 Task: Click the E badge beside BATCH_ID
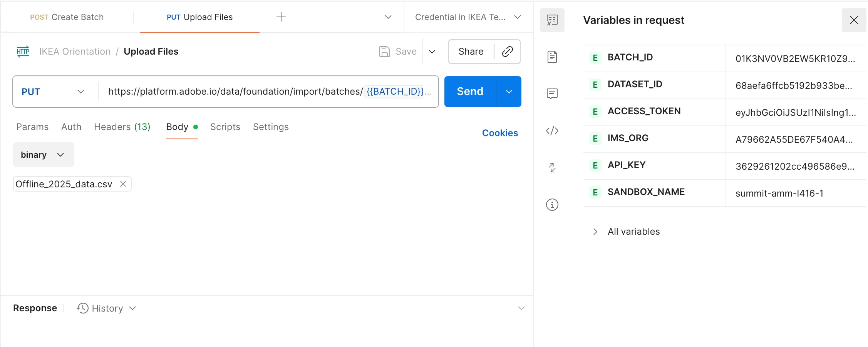tap(595, 58)
